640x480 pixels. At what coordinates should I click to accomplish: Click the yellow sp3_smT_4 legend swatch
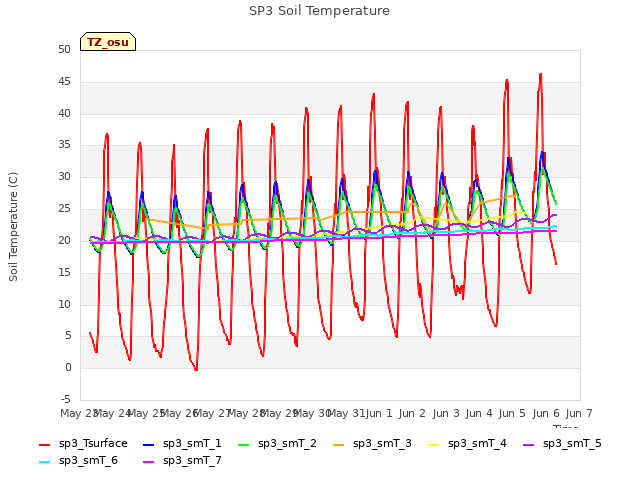pos(433,444)
